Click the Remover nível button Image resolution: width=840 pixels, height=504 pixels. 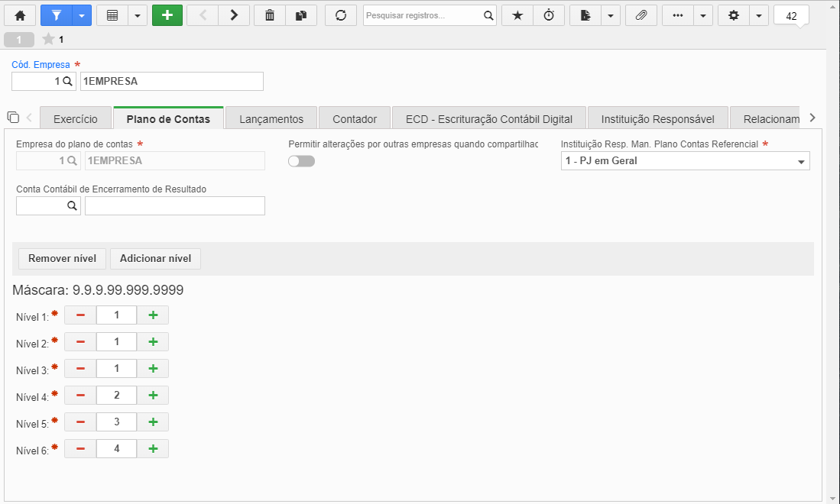coord(62,258)
